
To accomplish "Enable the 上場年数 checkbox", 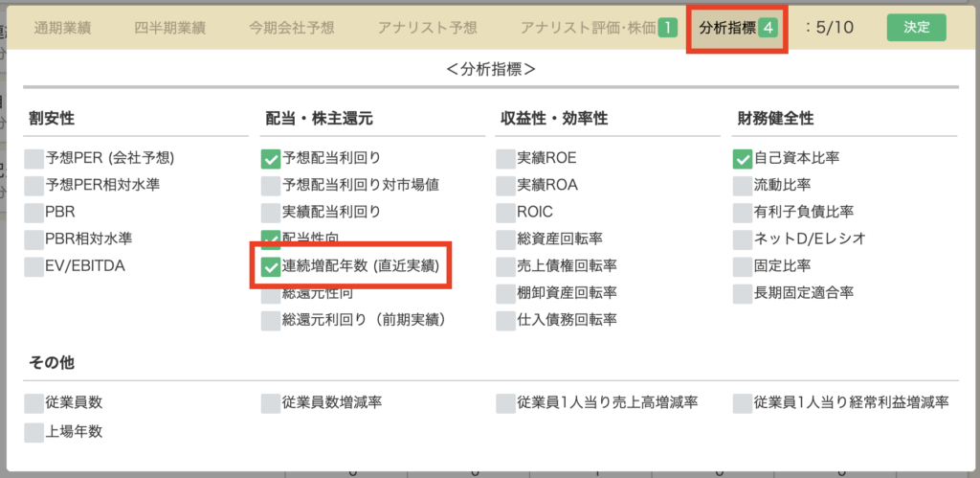I will pos(34,432).
